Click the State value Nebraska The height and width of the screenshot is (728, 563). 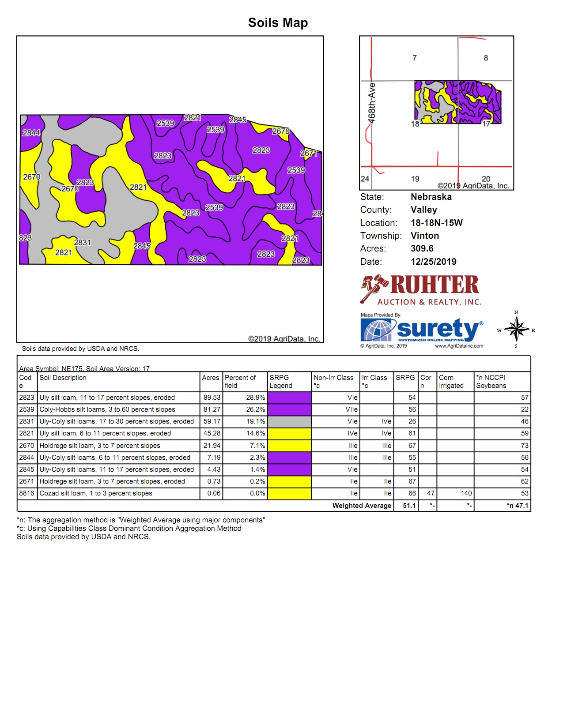tap(431, 197)
